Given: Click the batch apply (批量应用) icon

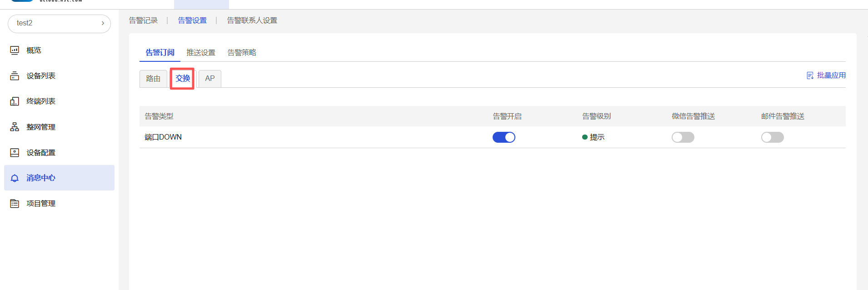Looking at the screenshot, I should pos(810,75).
